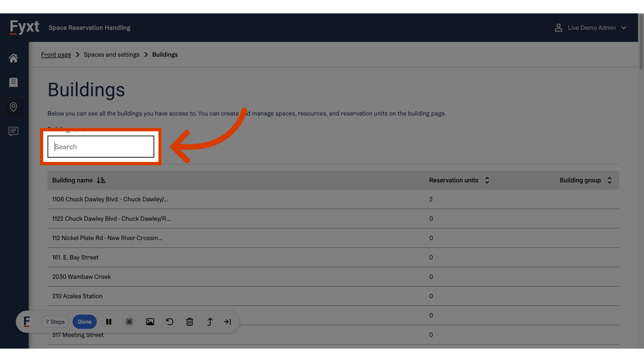Open the receipt/reservations sidebar icon
The height and width of the screenshot is (362, 644).
pyautogui.click(x=13, y=82)
